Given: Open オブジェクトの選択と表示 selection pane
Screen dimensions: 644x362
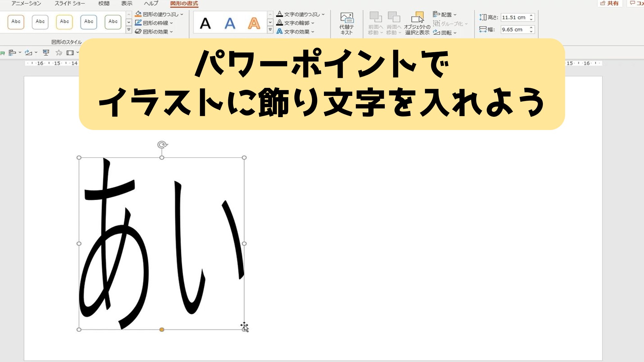Looking at the screenshot, I should [417, 23].
